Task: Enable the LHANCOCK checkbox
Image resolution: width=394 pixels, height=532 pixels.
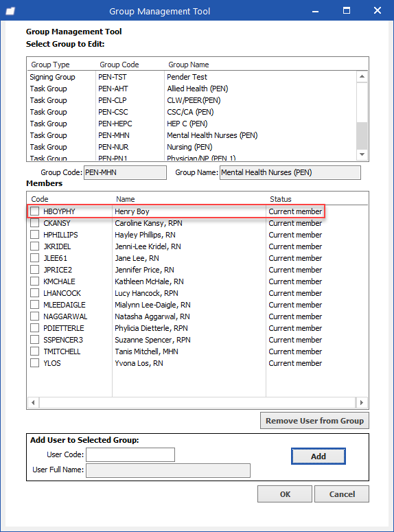Action: [34, 293]
